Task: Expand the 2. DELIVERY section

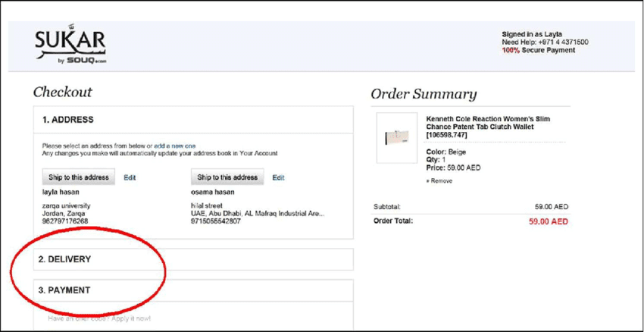Action: [x=193, y=259]
